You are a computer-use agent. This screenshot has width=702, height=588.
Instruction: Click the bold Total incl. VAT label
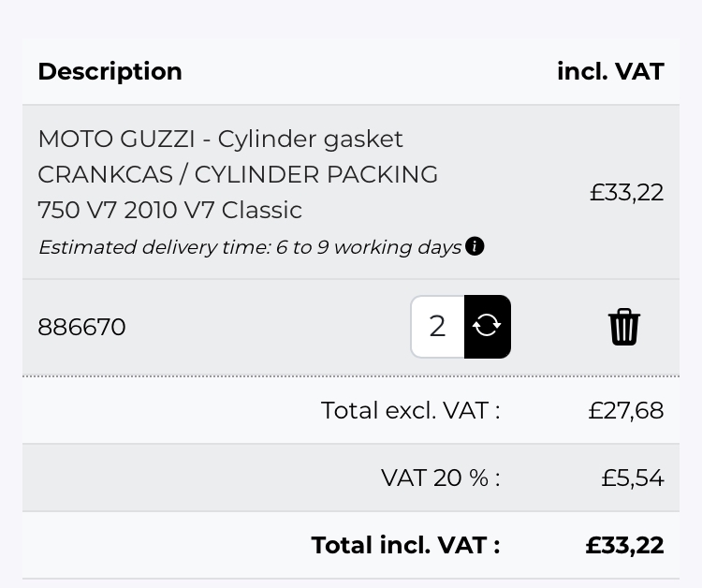pyautogui.click(x=405, y=545)
